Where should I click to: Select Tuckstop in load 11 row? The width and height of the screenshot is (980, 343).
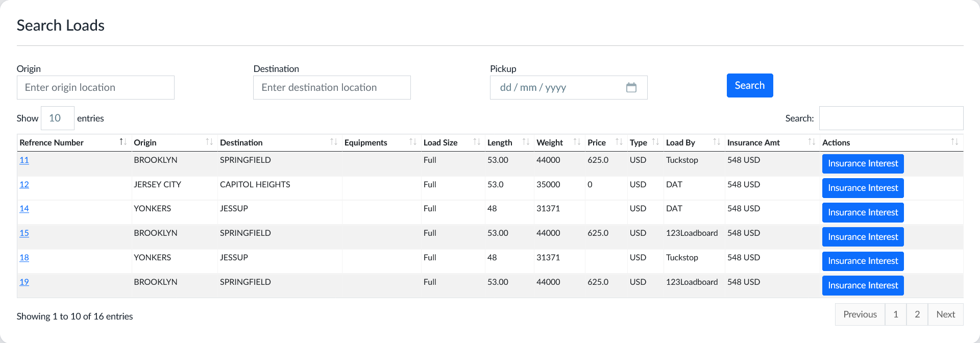682,160
